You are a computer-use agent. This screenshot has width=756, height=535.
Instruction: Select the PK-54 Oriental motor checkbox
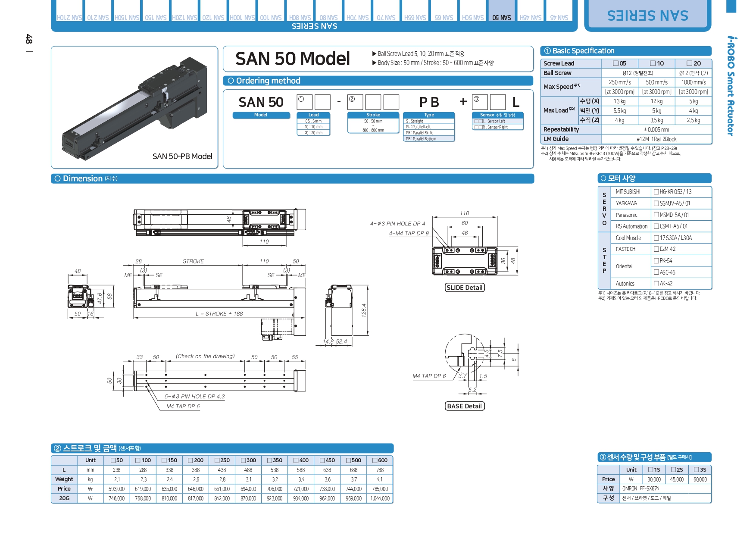click(x=656, y=261)
